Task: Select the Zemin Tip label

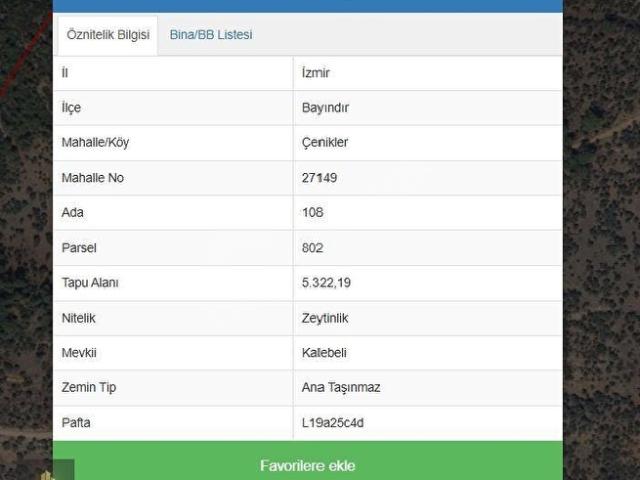Action: tap(89, 388)
